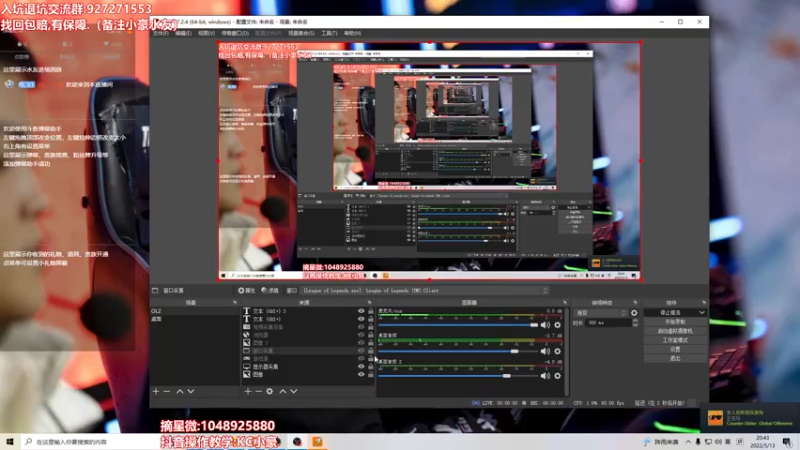This screenshot has width=800, height=450.
Task: Add a new scene with the plus icon
Action: [x=156, y=391]
